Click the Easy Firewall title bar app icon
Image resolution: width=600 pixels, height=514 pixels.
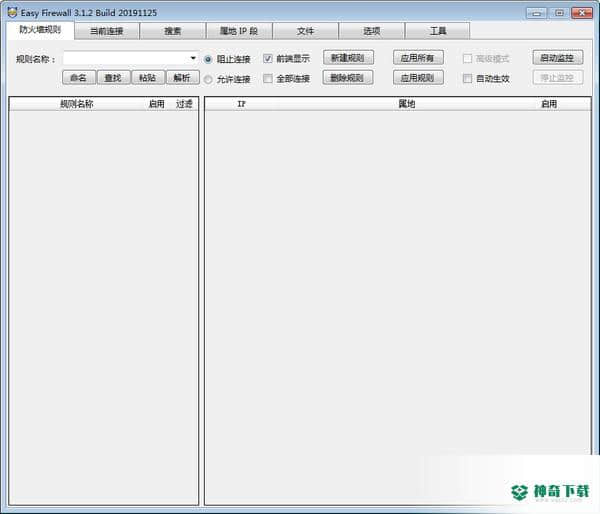(12, 12)
